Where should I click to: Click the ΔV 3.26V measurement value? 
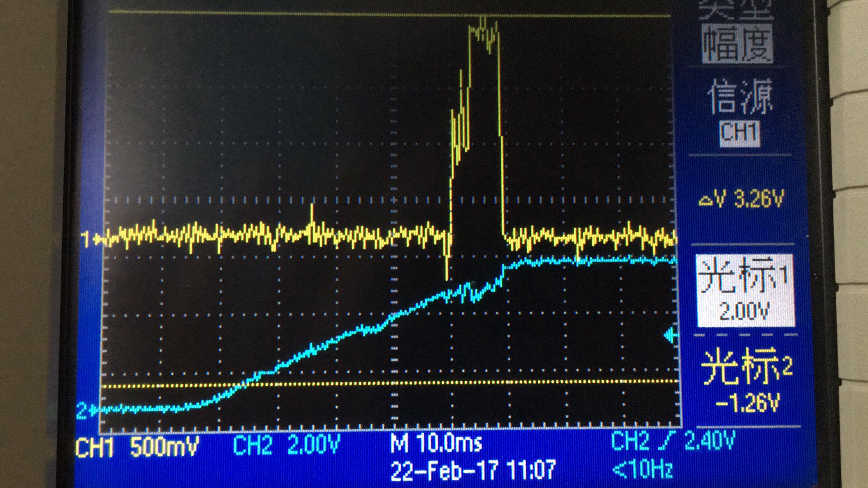(759, 199)
